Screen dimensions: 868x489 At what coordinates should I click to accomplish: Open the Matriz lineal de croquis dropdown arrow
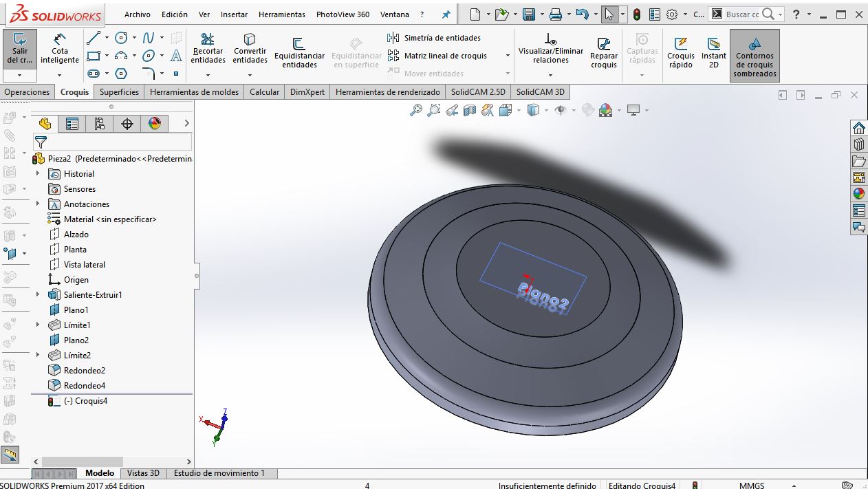click(x=508, y=56)
